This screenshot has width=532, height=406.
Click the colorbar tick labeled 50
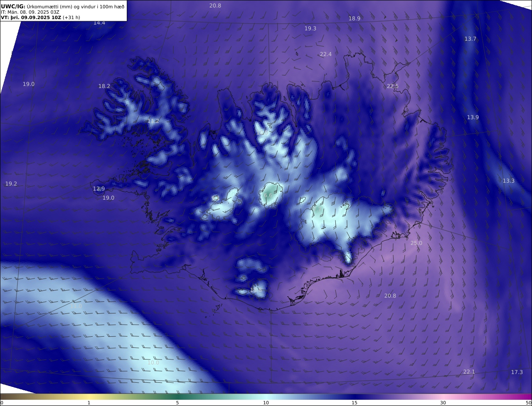click(x=528, y=403)
